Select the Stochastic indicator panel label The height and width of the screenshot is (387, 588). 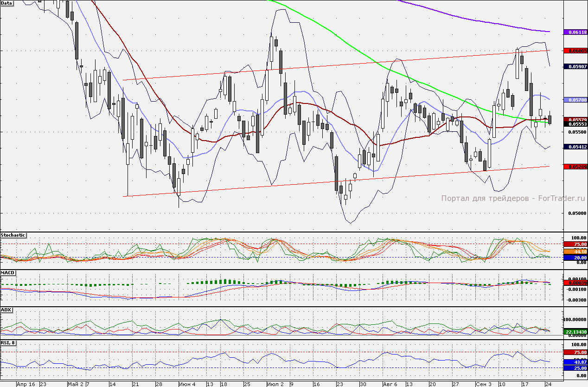[x=13, y=235]
